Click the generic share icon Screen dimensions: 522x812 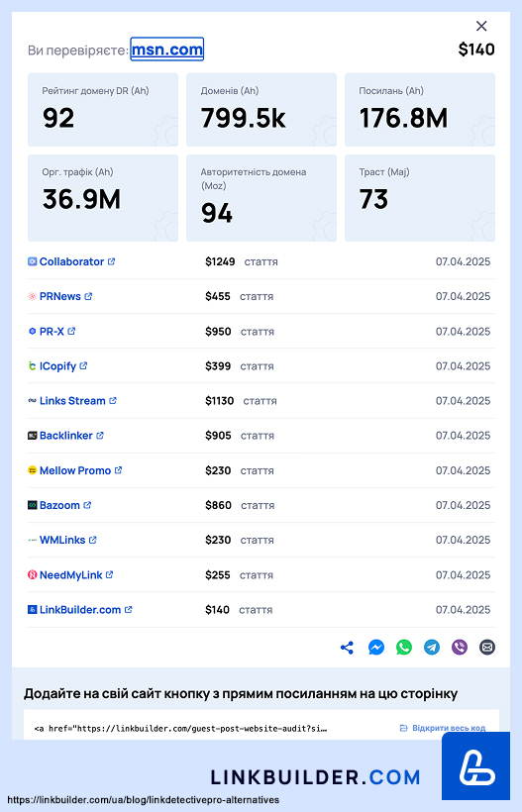pyautogui.click(x=347, y=648)
